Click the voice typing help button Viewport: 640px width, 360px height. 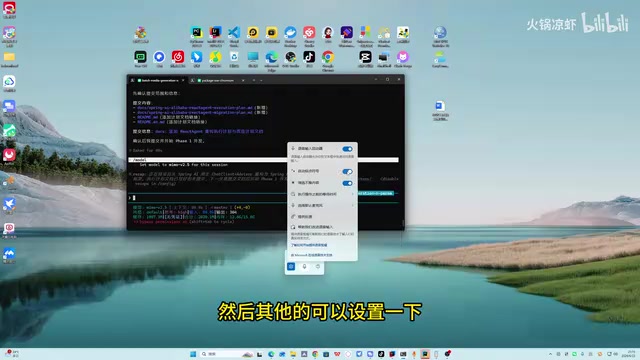coord(318,267)
